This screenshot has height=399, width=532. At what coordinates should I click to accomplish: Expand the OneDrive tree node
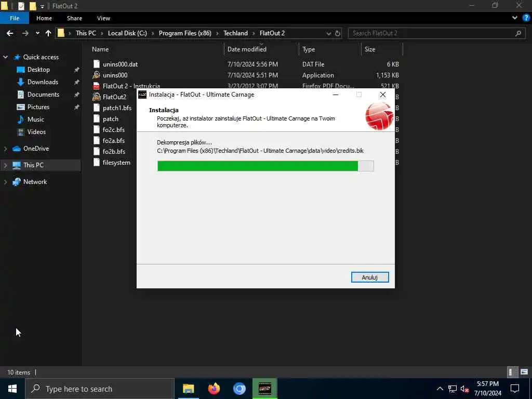tap(5, 149)
